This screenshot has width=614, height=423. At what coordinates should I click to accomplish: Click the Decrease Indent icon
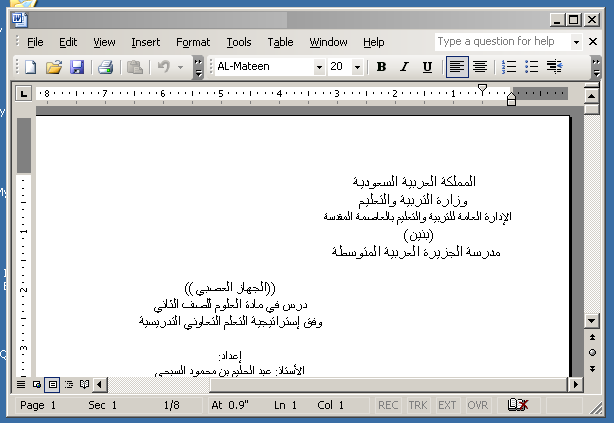pos(554,67)
